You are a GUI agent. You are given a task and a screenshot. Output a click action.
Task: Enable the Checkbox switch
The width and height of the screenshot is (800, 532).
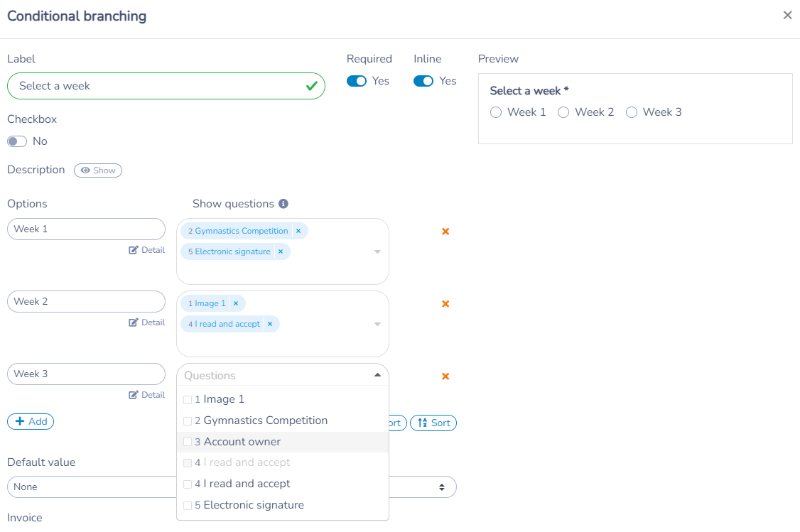(17, 141)
